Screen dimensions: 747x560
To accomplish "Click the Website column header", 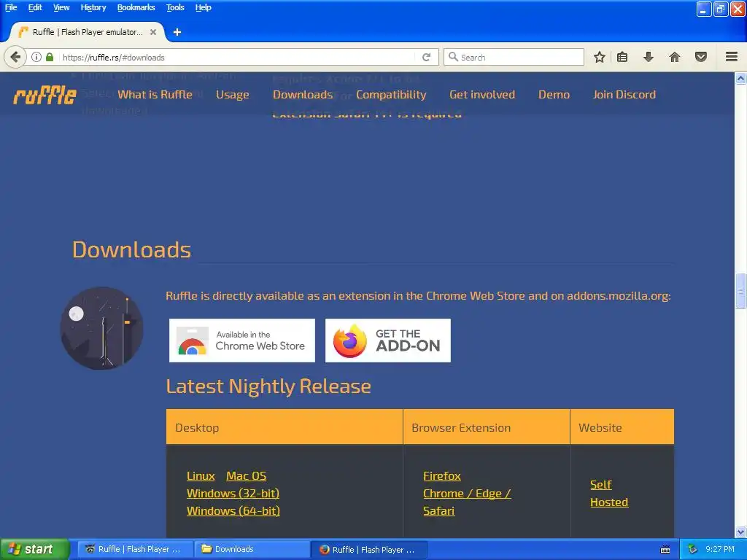I will [x=622, y=427].
